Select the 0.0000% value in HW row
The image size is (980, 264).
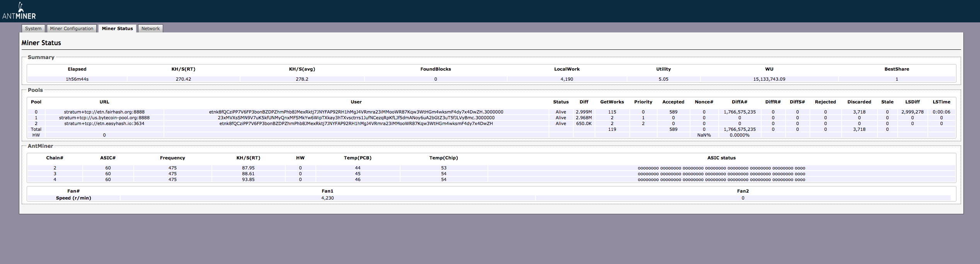click(x=740, y=135)
